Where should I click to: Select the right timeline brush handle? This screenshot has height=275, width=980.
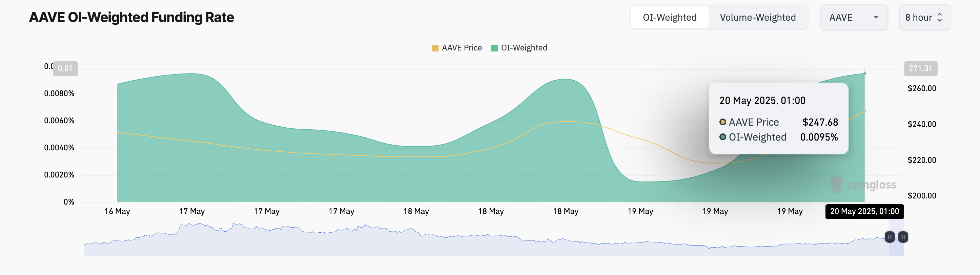[x=903, y=237]
